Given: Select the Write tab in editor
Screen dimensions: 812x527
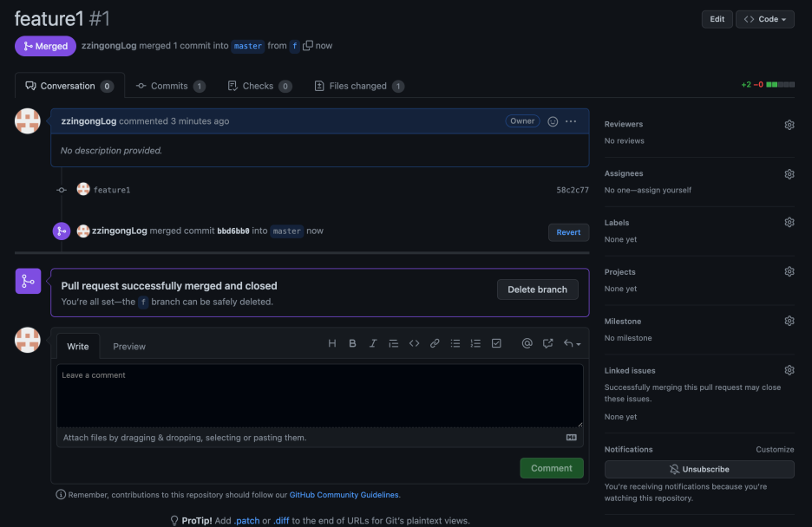Looking at the screenshot, I should (78, 347).
